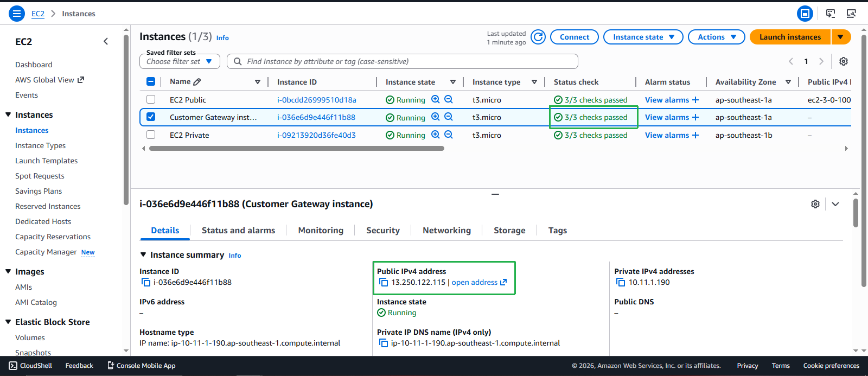
Task: Open table preferences gear icon
Action: 844,61
